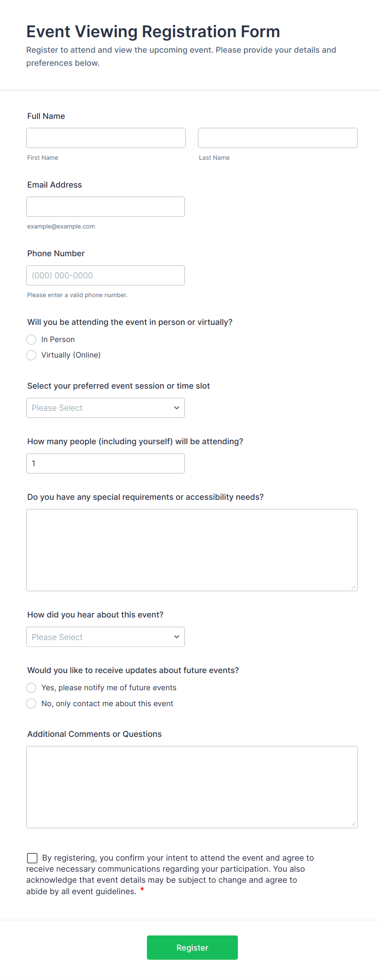Click the Additional Comments text area

pos(192,787)
